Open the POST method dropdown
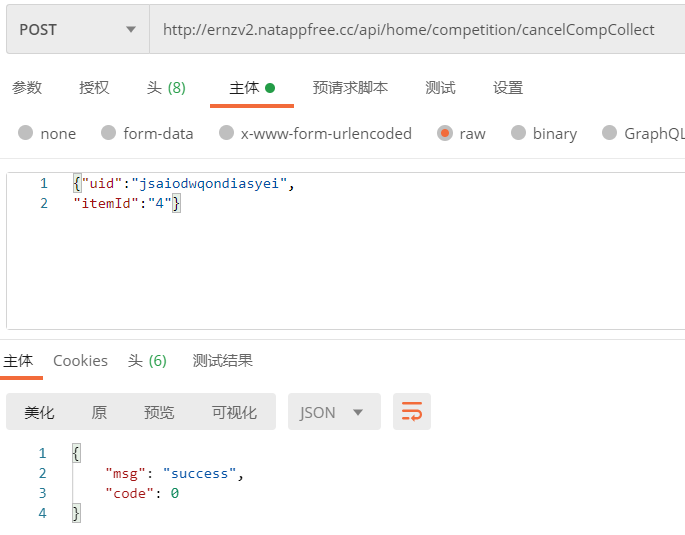This screenshot has height=535, width=685. pyautogui.click(x=77, y=30)
